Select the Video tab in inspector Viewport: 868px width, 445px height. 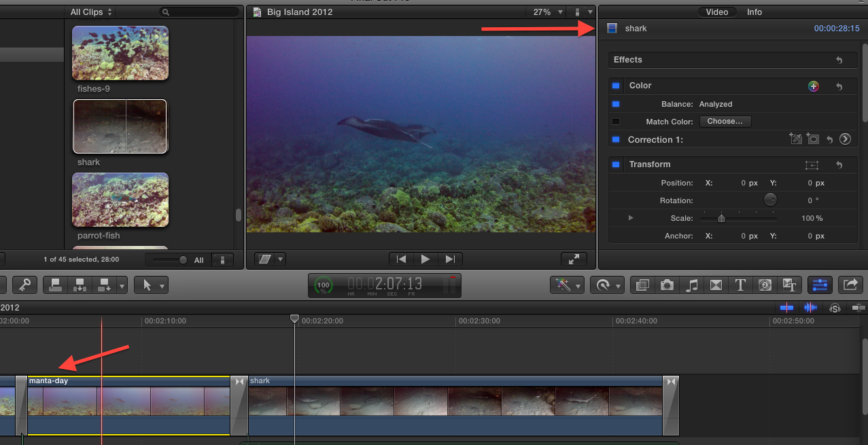coord(716,12)
